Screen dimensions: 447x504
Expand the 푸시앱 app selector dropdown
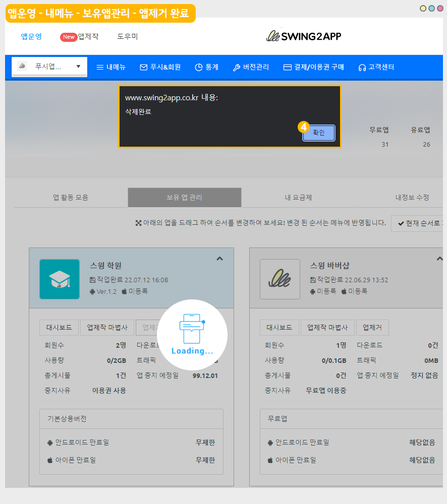click(49, 67)
